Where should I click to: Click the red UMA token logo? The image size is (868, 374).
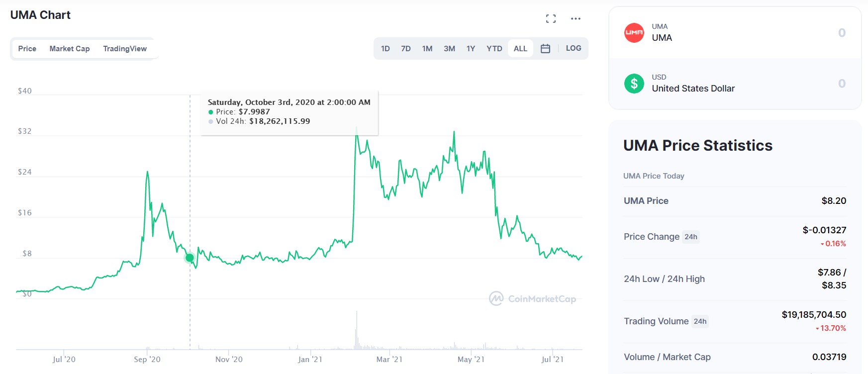click(x=634, y=33)
